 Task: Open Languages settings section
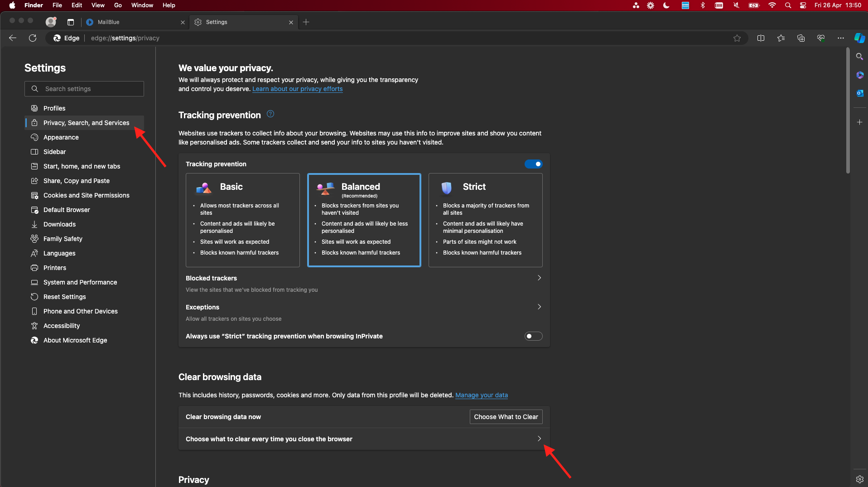coord(84,253)
